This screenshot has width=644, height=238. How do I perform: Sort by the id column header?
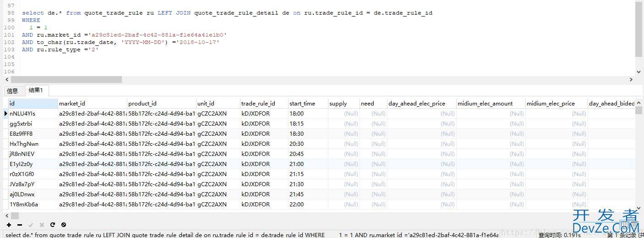coord(33,103)
